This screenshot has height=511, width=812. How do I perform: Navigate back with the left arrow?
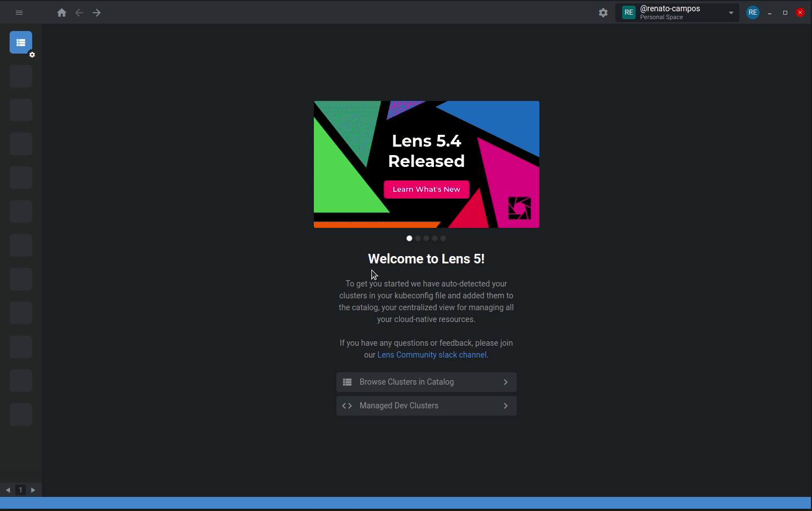tap(79, 12)
